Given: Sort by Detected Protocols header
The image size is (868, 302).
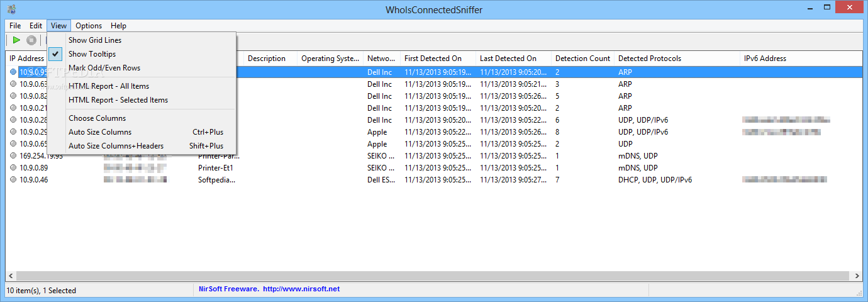Looking at the screenshot, I should coord(678,59).
